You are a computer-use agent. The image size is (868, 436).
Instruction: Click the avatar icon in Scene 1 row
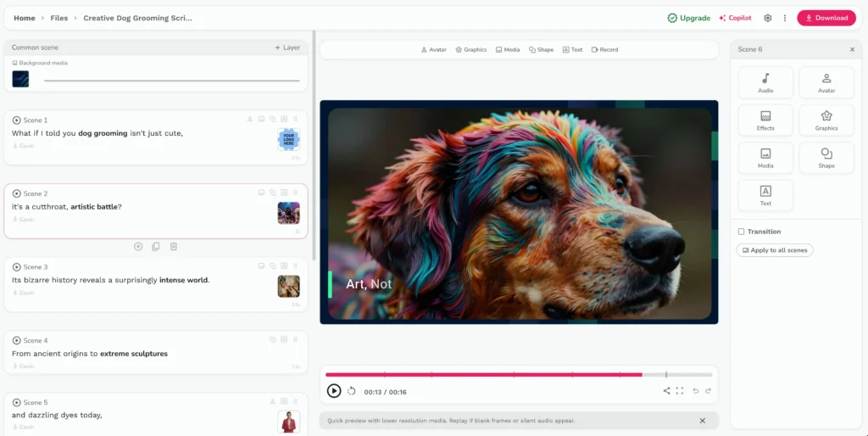click(250, 119)
